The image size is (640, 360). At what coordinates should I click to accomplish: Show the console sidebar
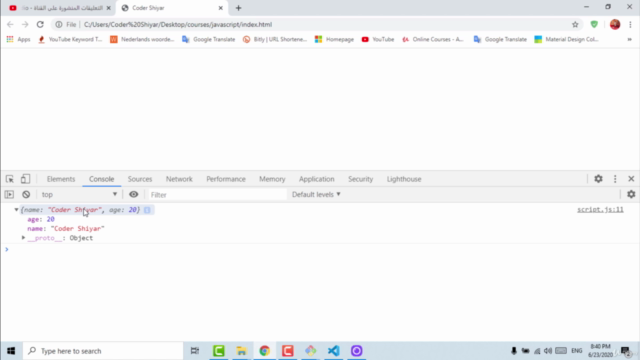tap(9, 195)
